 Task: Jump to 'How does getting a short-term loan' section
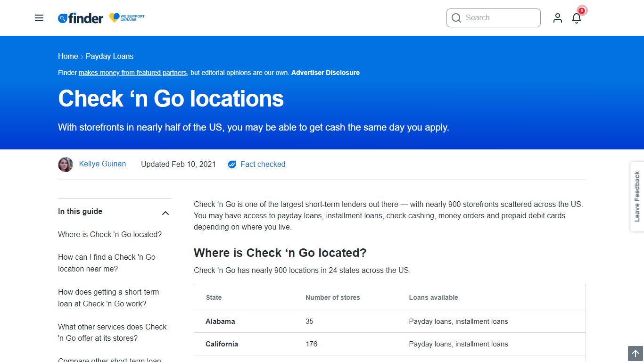108,298
